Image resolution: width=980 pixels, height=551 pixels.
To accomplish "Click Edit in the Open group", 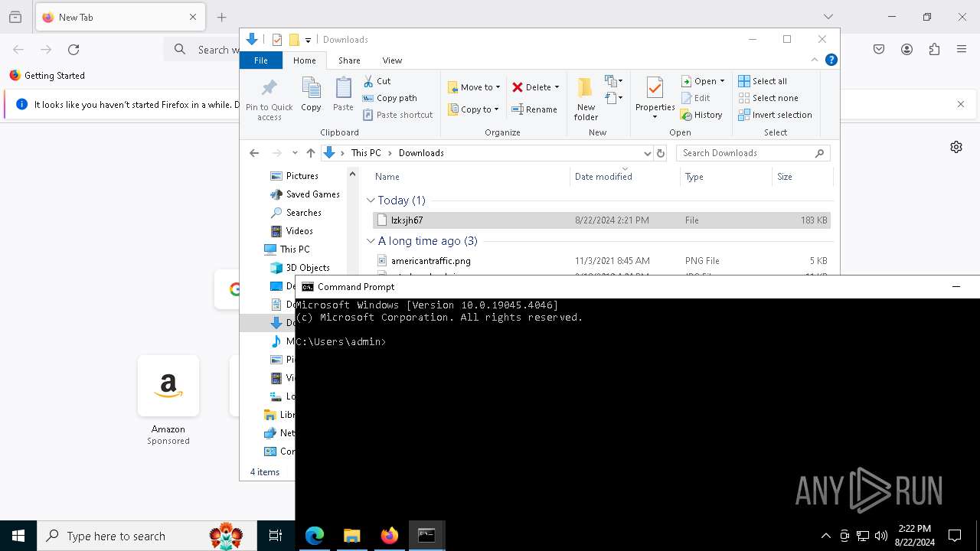I will point(695,98).
